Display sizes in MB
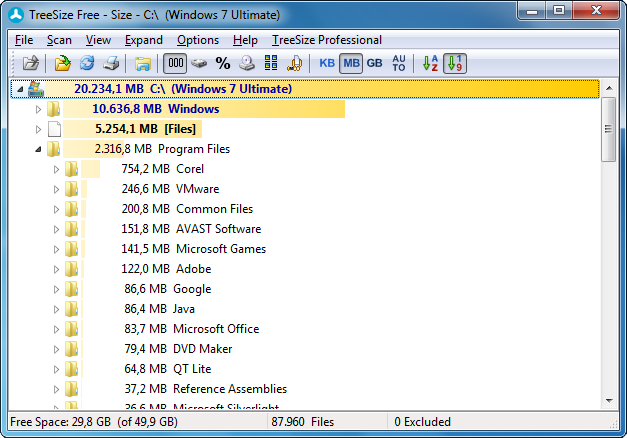The height and width of the screenshot is (438, 627). [351, 63]
